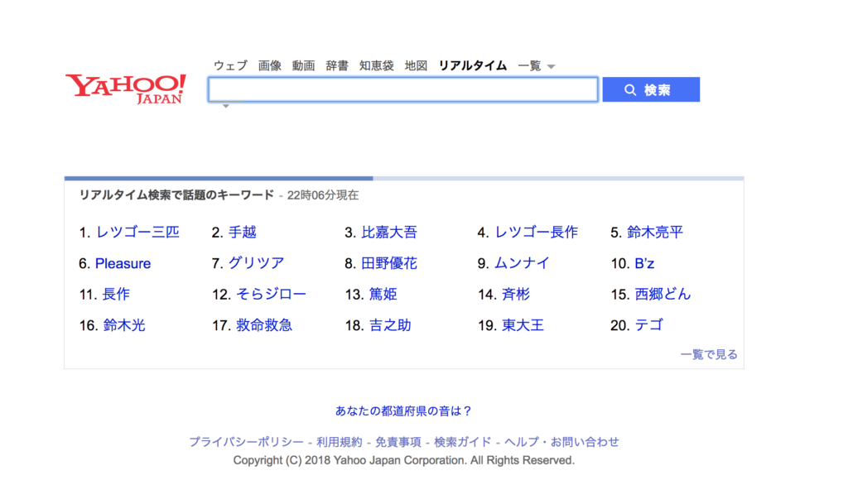
Task: Open keyword 16 鈴木光
Action: click(124, 325)
